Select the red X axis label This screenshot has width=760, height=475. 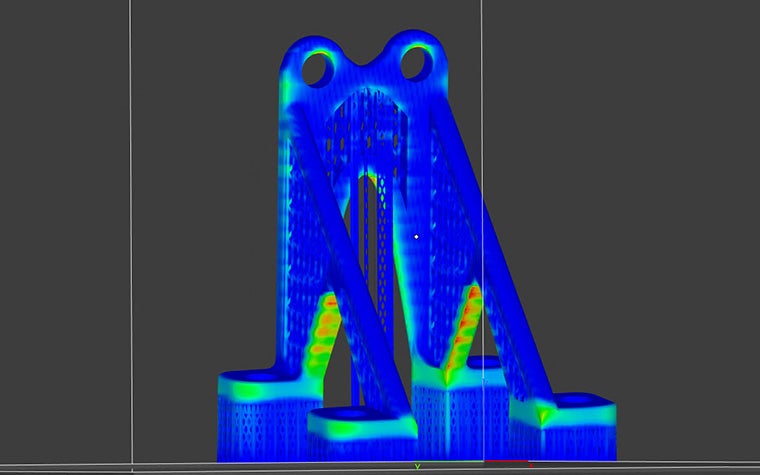[x=531, y=466]
